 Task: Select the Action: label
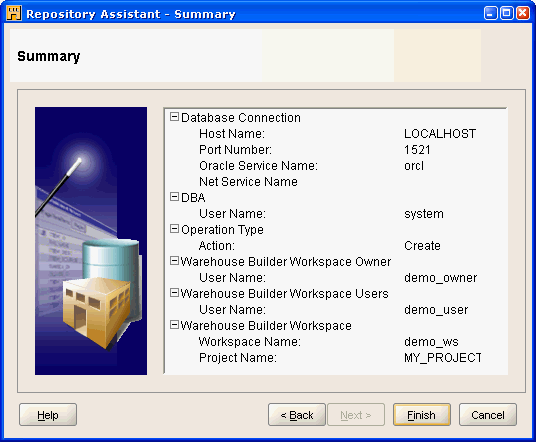(217, 246)
